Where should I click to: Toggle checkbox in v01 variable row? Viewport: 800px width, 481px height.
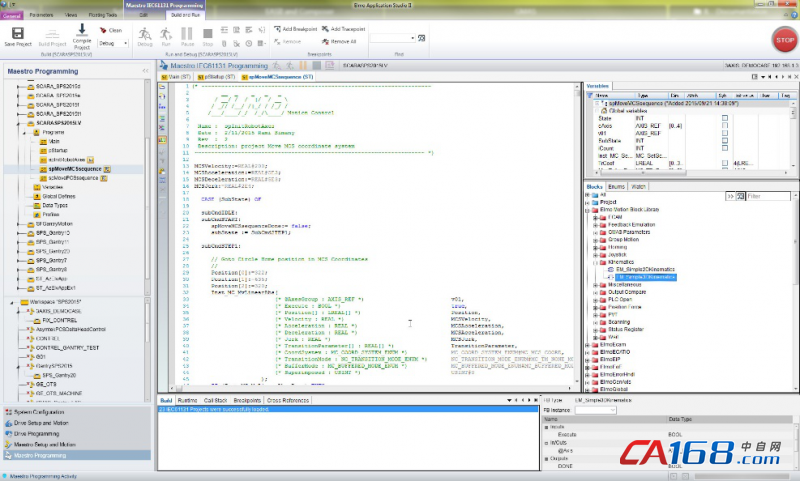[x=724, y=133]
